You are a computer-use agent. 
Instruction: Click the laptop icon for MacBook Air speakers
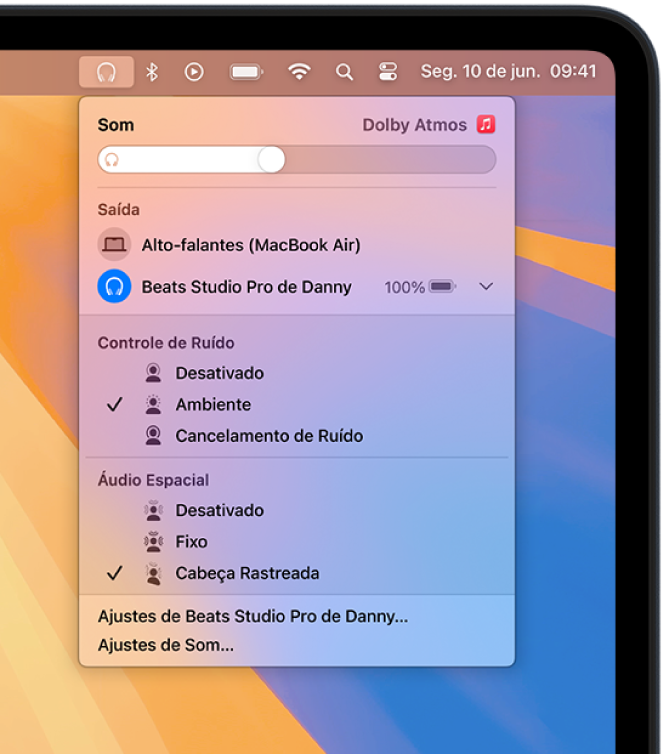(114, 245)
